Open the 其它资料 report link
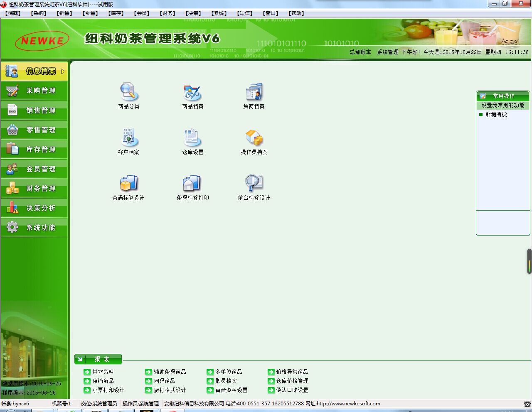 coord(103,372)
